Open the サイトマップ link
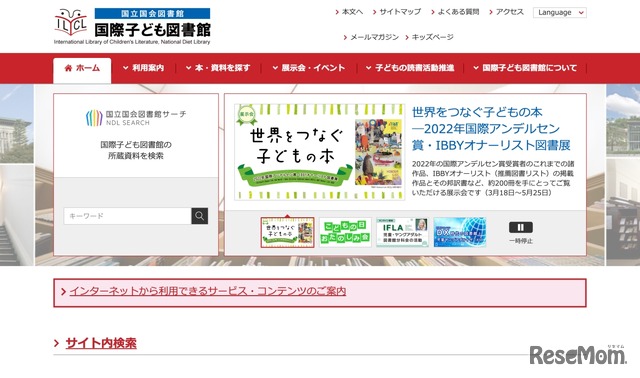Image resolution: width=640 pixels, height=378 pixels. coord(397,12)
